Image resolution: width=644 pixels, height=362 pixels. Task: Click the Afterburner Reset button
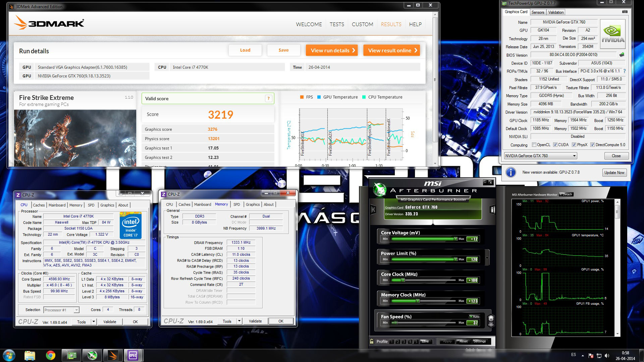463,342
